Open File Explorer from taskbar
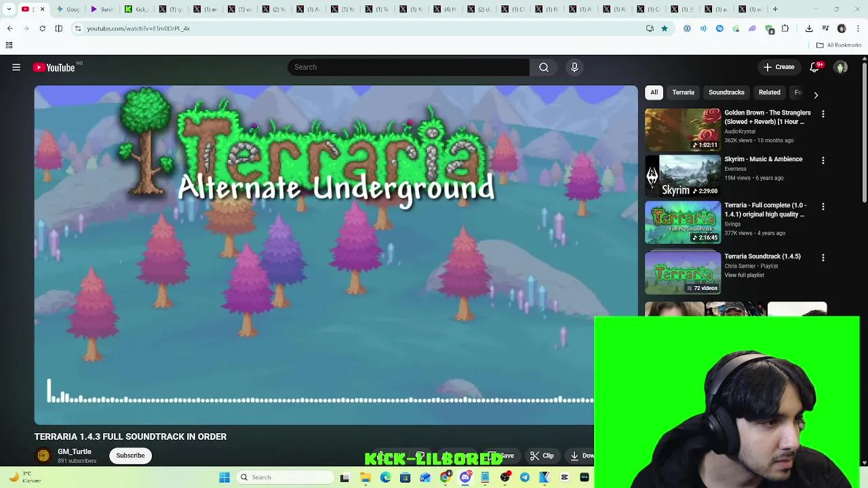 [x=366, y=477]
